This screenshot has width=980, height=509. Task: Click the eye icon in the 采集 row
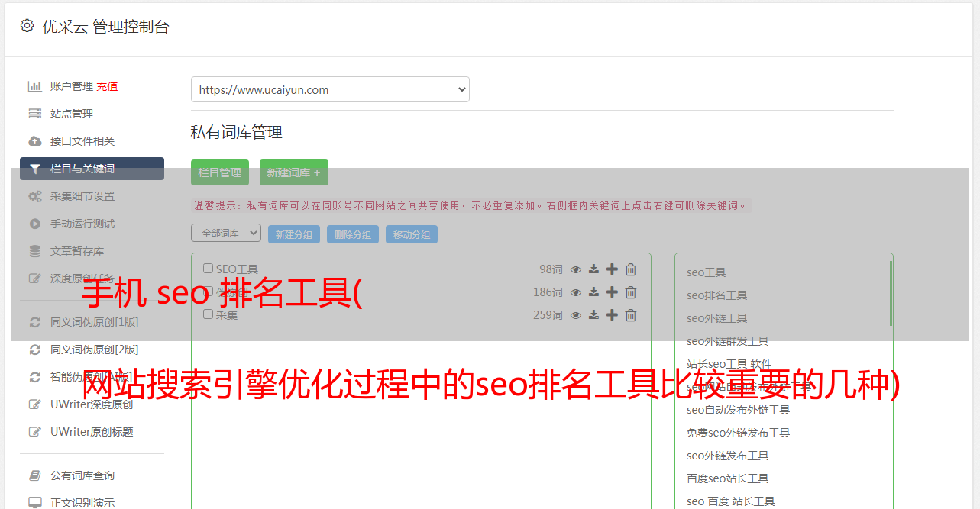(x=576, y=315)
